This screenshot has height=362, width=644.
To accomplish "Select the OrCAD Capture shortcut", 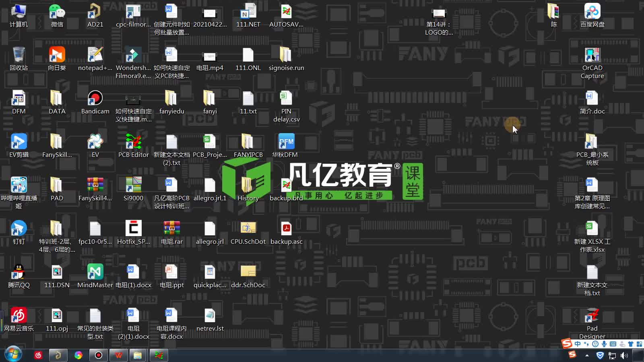I will tap(592, 63).
